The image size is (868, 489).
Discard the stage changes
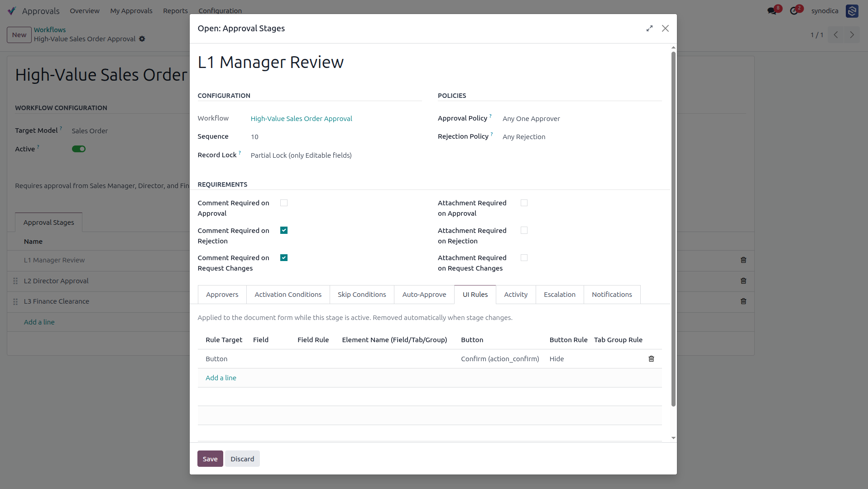(242, 459)
